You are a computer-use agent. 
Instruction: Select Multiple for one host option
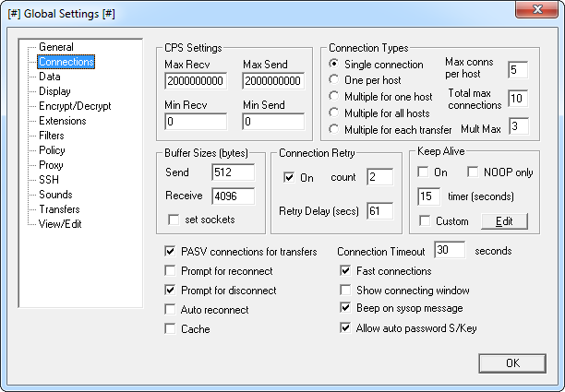(334, 96)
